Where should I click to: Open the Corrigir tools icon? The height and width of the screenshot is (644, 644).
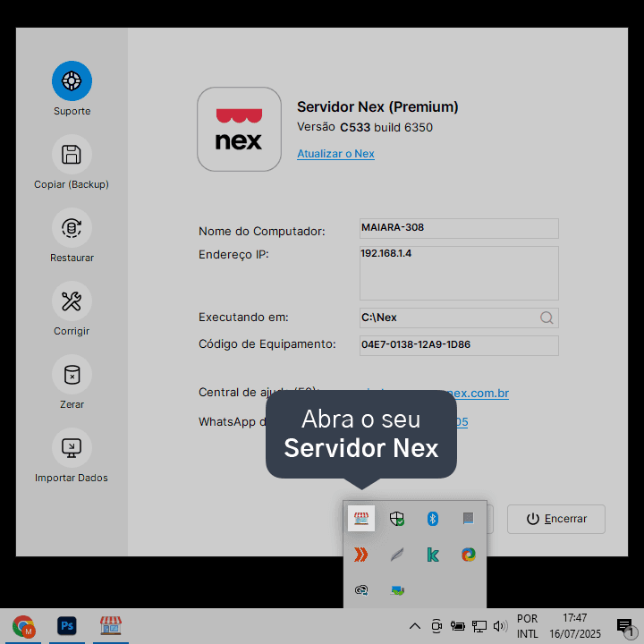click(x=72, y=301)
